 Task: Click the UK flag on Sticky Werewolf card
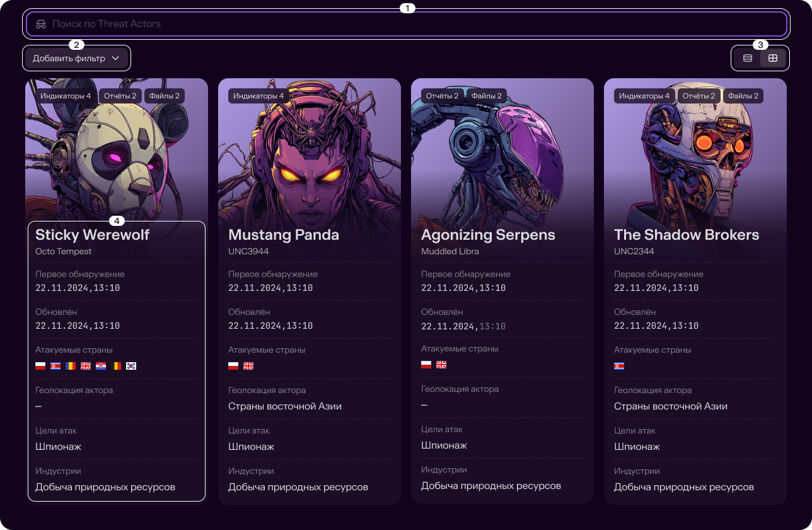pyautogui.click(x=86, y=366)
